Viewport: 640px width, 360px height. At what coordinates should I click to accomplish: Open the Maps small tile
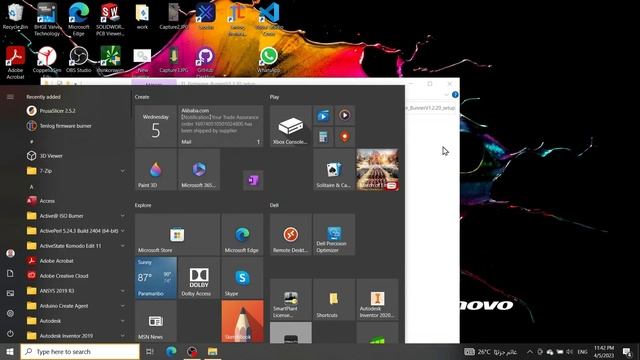[345, 137]
